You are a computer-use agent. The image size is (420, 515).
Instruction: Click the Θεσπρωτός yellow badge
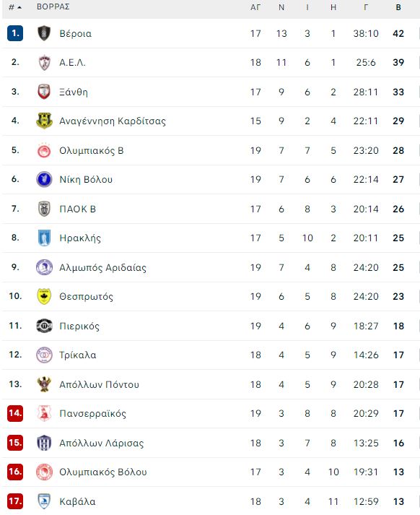click(44, 296)
